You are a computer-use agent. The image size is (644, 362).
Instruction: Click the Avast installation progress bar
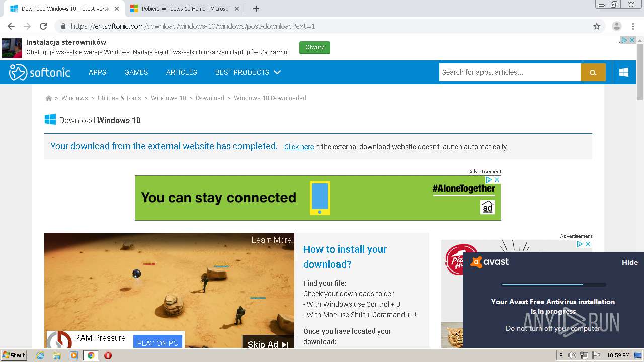point(553,285)
